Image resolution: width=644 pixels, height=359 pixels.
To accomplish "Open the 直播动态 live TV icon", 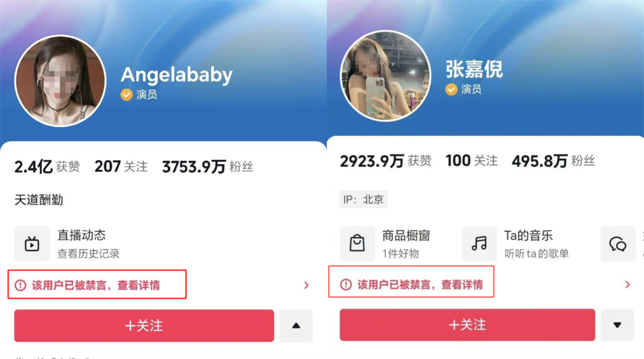I will pos(32,243).
